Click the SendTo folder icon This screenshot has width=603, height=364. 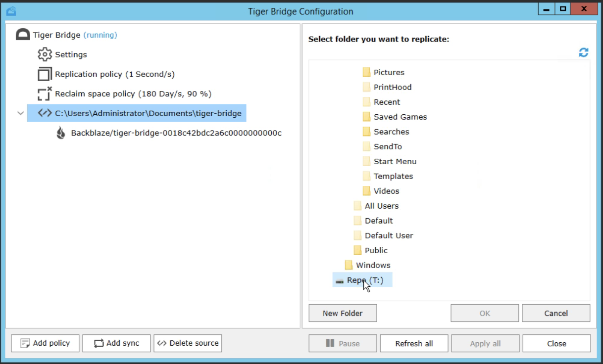pos(366,146)
